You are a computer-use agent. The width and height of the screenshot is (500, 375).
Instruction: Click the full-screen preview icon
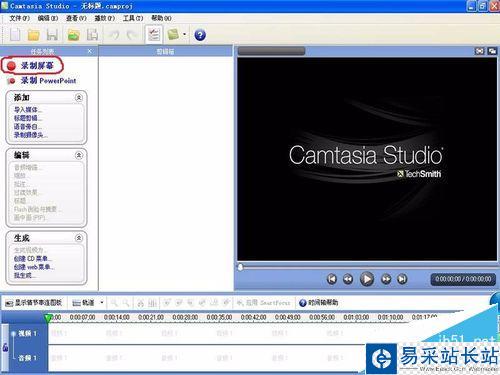(x=480, y=51)
